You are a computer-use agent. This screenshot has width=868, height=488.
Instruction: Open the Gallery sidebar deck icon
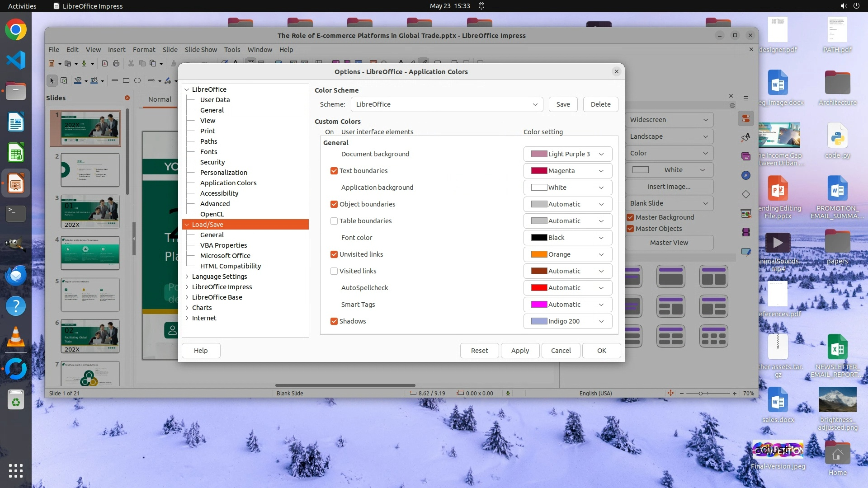point(746,157)
